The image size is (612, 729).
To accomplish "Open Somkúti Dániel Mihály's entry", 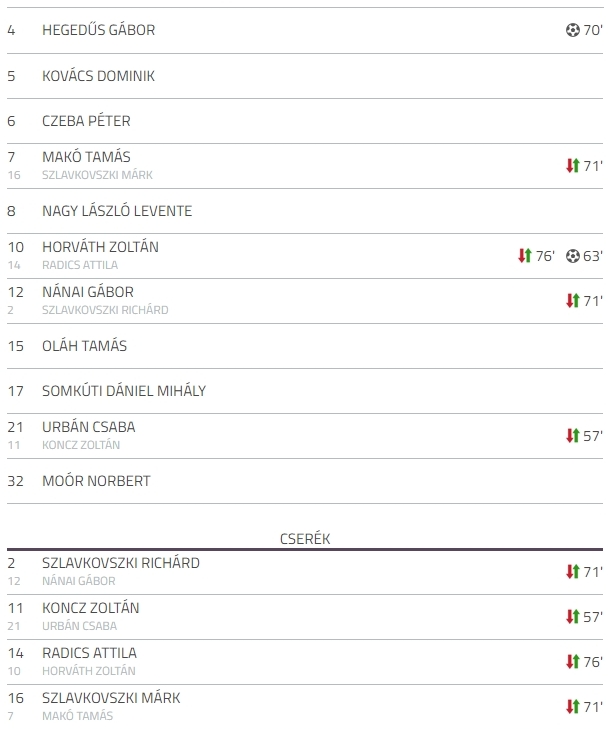I will pos(124,391).
